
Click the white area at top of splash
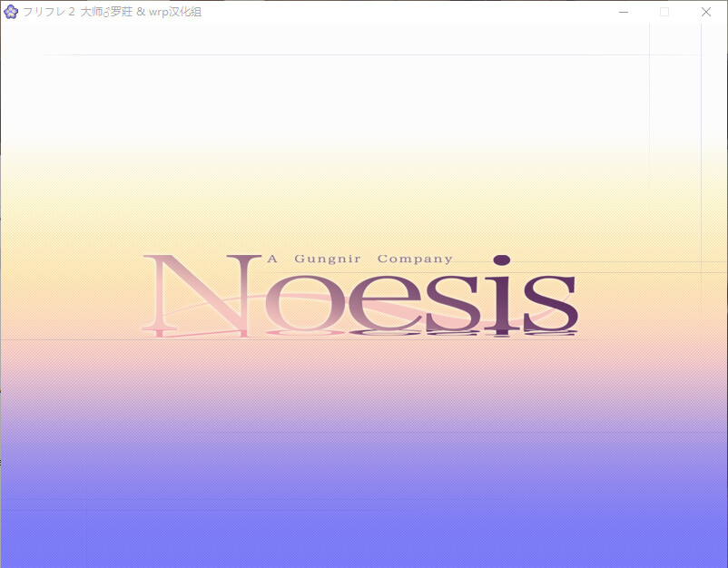[x=363, y=82]
